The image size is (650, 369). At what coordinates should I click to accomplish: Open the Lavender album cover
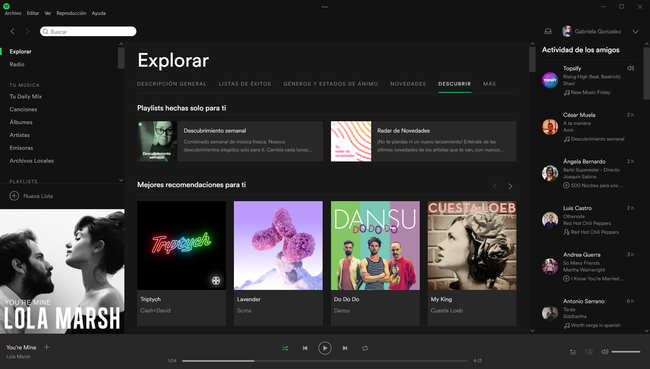278,245
